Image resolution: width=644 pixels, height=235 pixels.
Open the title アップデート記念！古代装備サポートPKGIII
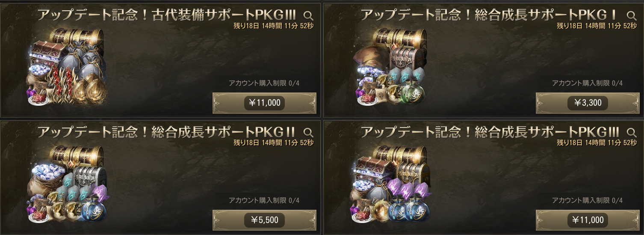point(167,15)
